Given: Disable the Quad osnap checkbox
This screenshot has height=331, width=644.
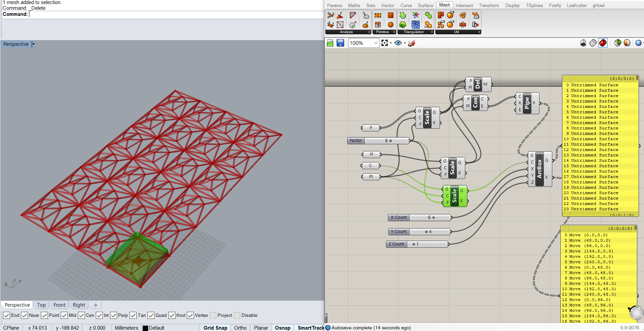Looking at the screenshot, I should tap(151, 315).
